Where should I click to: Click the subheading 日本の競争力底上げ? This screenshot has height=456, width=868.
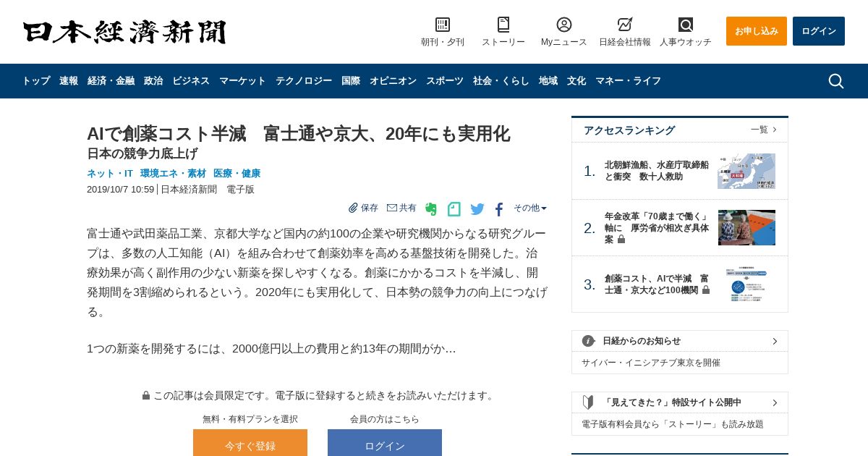click(x=142, y=153)
